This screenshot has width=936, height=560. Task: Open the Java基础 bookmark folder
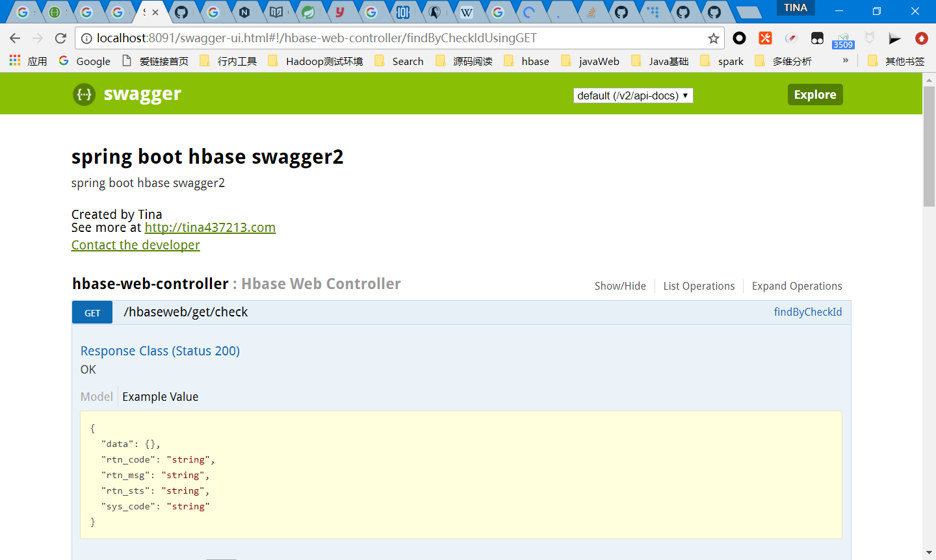[x=660, y=61]
